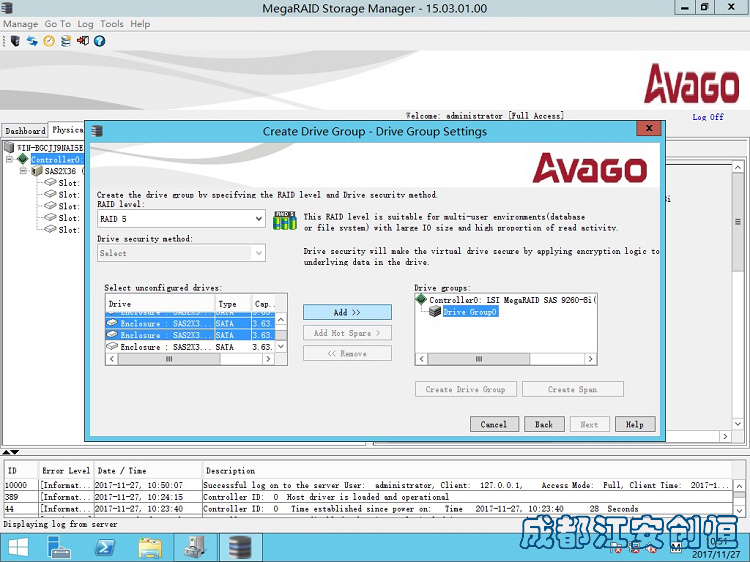The image size is (750, 562).
Task: Click the MegaRAID Storage Manager taskbar icon
Action: [x=240, y=547]
